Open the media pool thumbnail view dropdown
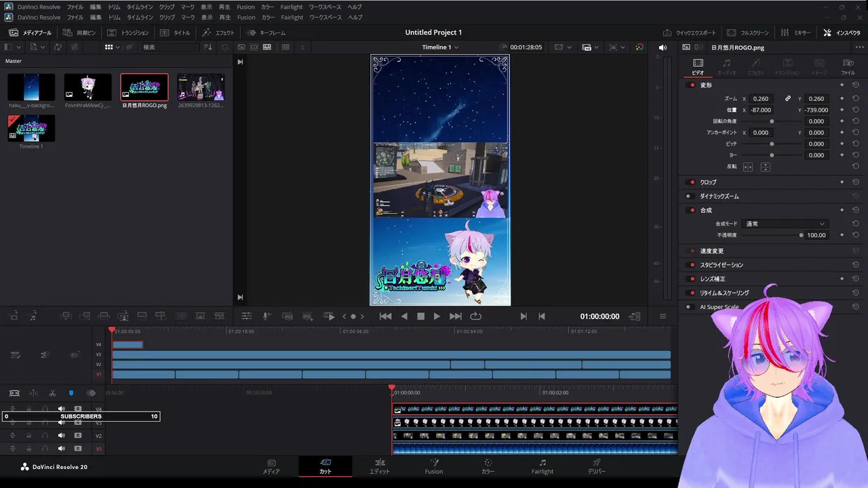This screenshot has width=868, height=488. pyautogui.click(x=112, y=47)
